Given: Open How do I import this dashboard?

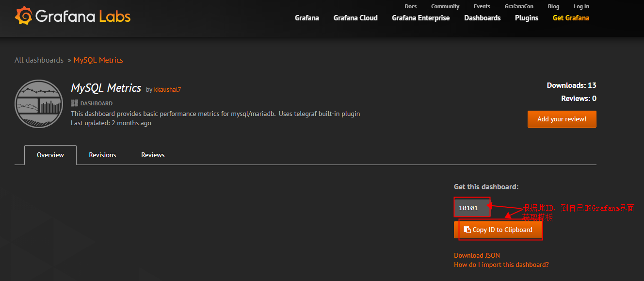Looking at the screenshot, I should 501,264.
